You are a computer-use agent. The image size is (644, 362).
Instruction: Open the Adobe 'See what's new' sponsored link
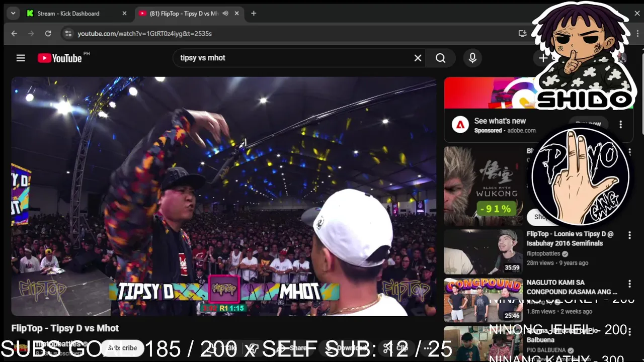(x=500, y=121)
